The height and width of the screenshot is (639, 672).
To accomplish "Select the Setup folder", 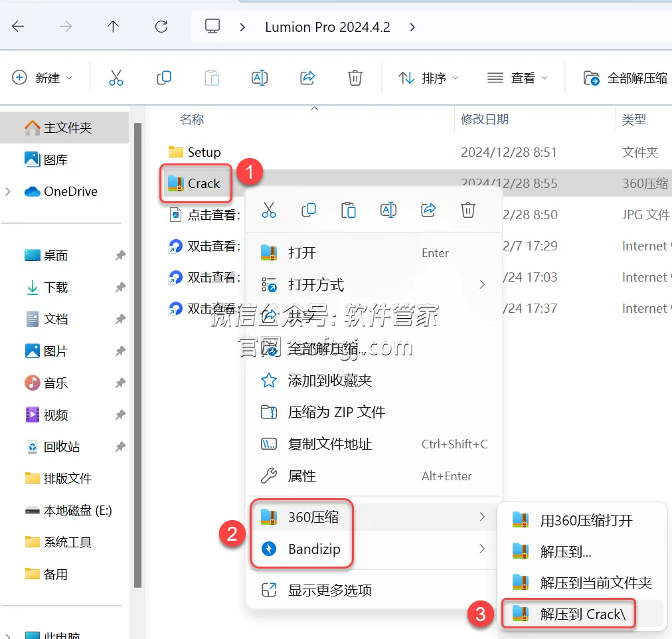I will pos(195,152).
